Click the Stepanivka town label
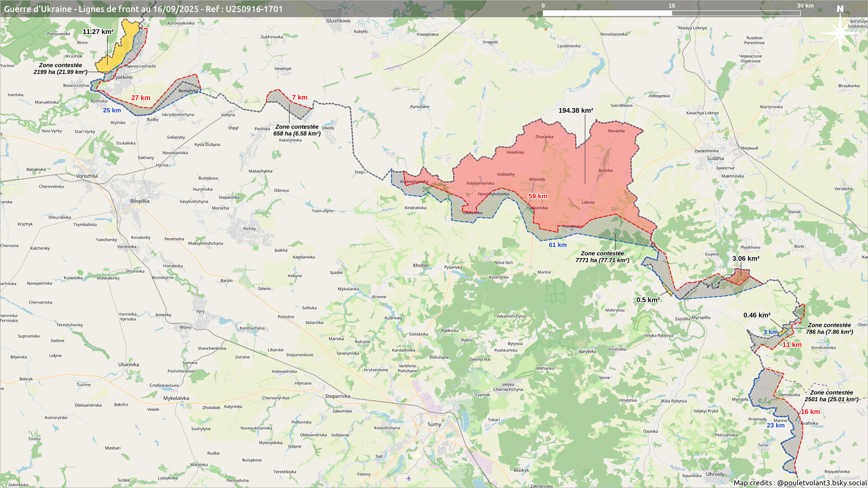Image resolution: width=868 pixels, height=488 pixels. click(338, 396)
